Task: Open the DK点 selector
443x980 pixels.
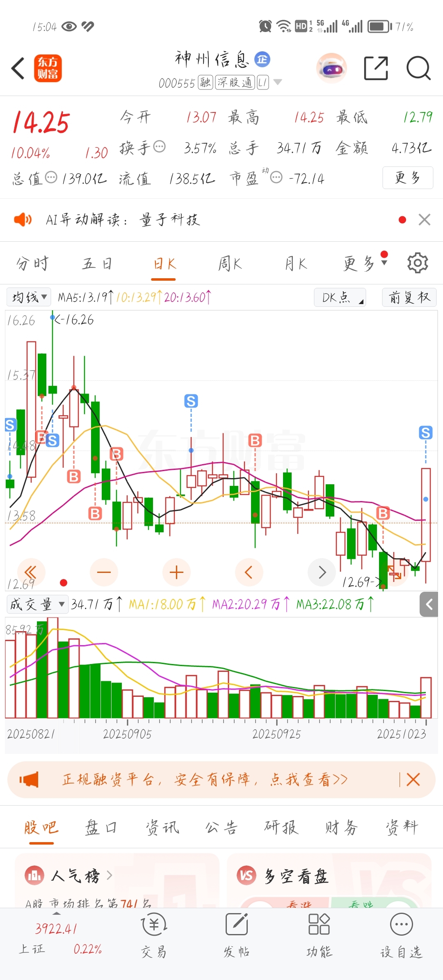Action: point(340,297)
